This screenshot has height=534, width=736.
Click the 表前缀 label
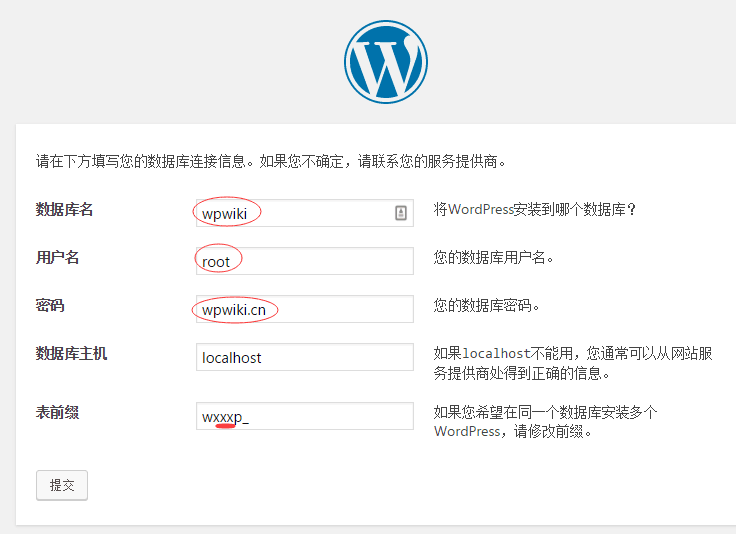(57, 412)
